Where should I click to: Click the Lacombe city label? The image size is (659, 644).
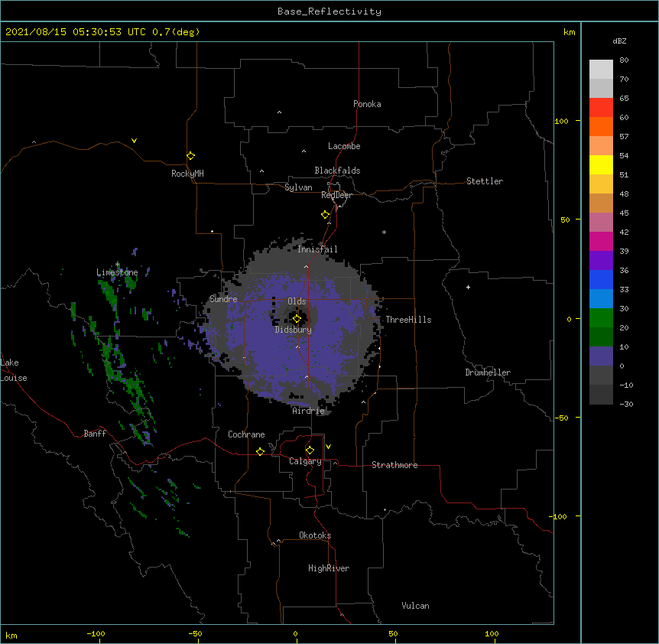point(344,146)
